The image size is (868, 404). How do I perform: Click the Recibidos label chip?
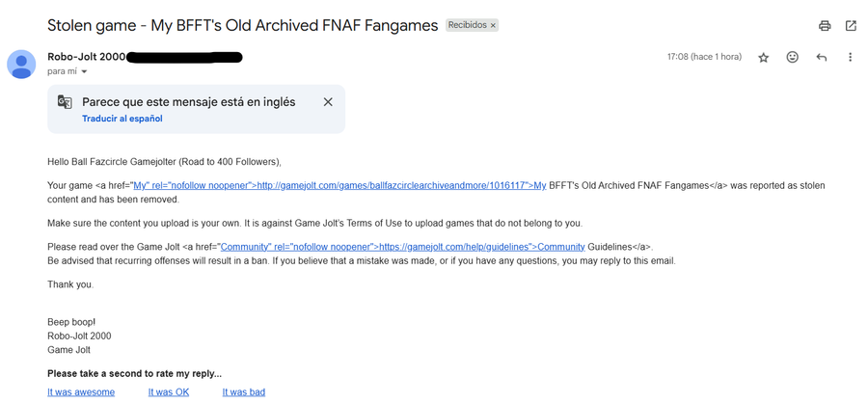[x=467, y=25]
